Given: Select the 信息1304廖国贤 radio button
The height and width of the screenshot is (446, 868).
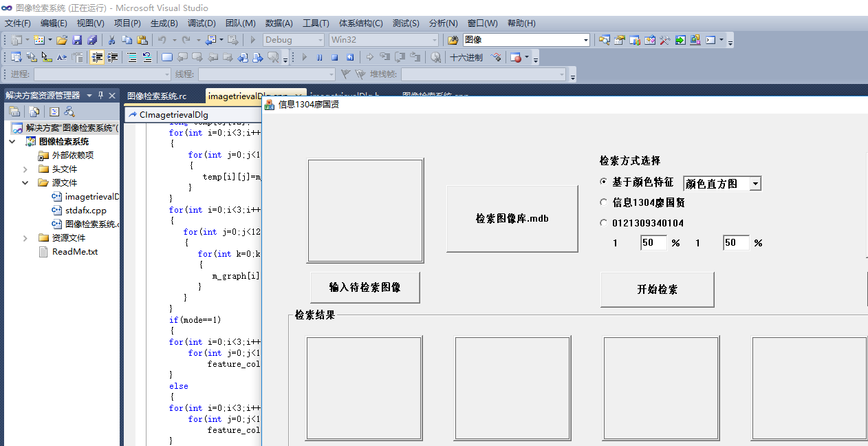Looking at the screenshot, I should click(604, 203).
